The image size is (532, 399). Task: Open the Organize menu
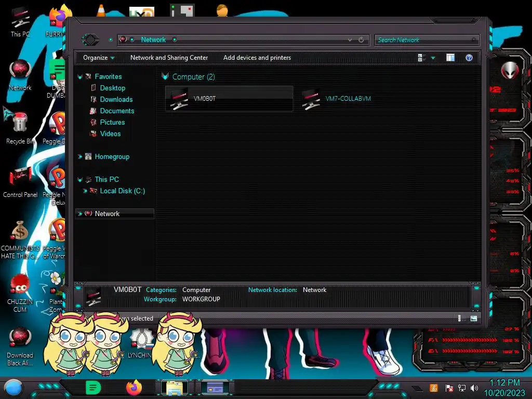98,58
